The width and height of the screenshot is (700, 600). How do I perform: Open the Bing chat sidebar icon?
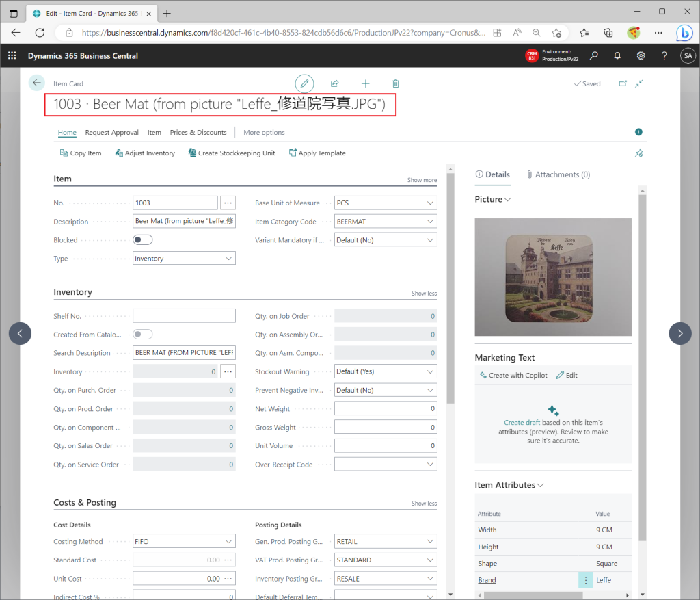684,33
